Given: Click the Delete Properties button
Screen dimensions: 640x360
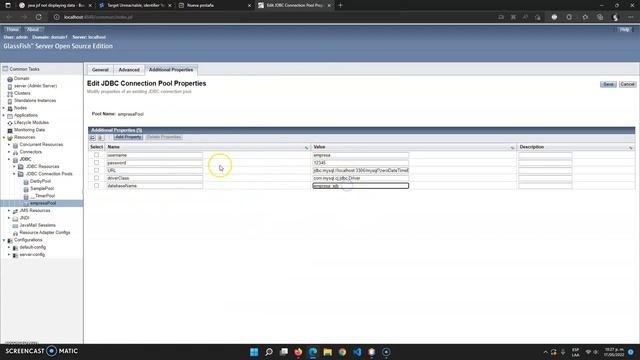Looking at the screenshot, I should click(164, 138).
